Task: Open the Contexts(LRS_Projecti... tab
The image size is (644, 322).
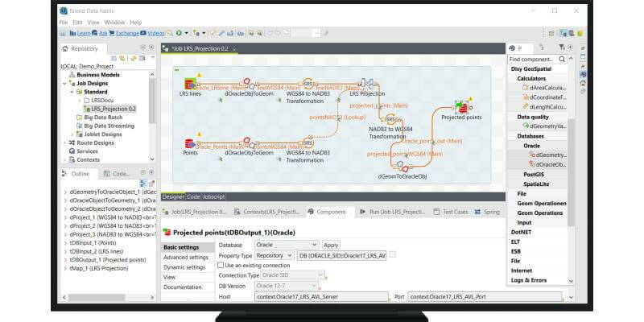Action: (266, 212)
